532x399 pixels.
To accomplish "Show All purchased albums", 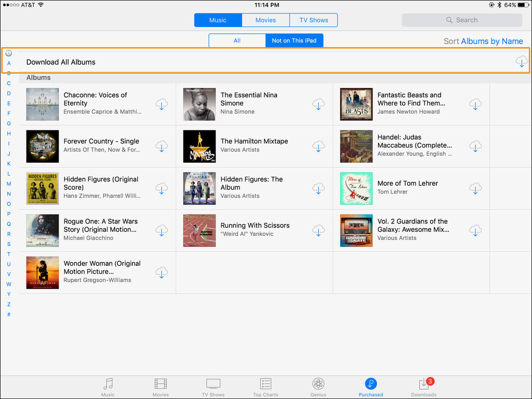I will click(x=237, y=40).
